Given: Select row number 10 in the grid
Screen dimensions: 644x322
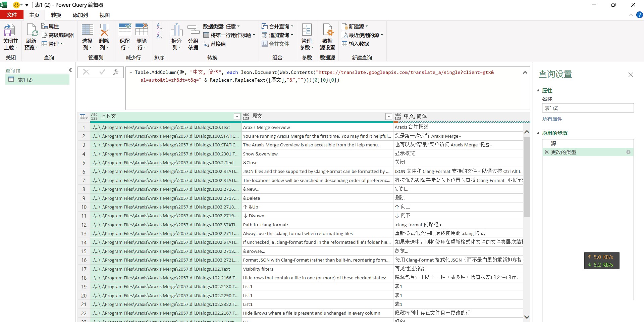Looking at the screenshot, I should [x=84, y=207].
